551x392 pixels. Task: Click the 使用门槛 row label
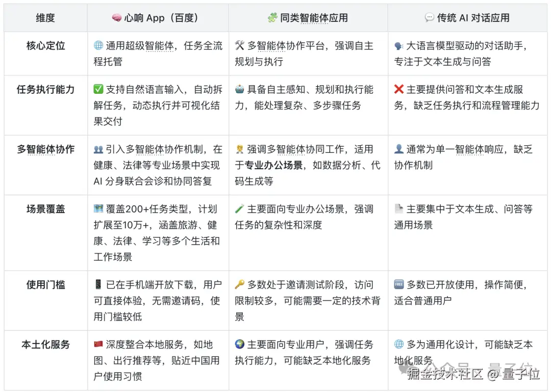click(x=46, y=284)
